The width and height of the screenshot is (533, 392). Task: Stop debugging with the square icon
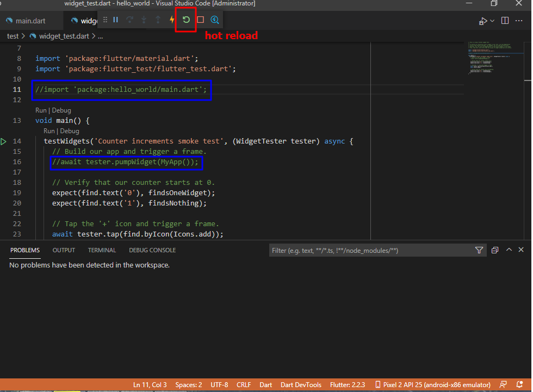tap(200, 20)
